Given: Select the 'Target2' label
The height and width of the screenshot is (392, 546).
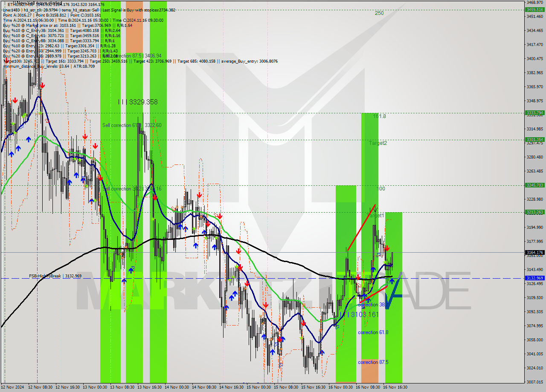Looking at the screenshot, I should 378,143.
